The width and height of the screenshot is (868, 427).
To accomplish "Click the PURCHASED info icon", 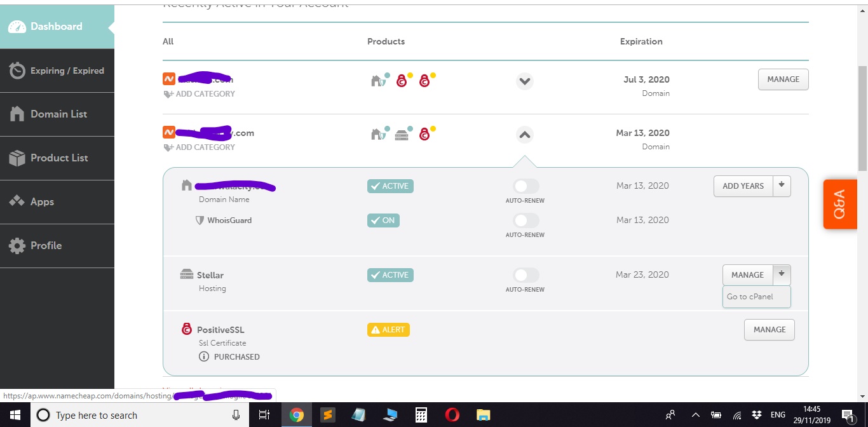I will (204, 357).
